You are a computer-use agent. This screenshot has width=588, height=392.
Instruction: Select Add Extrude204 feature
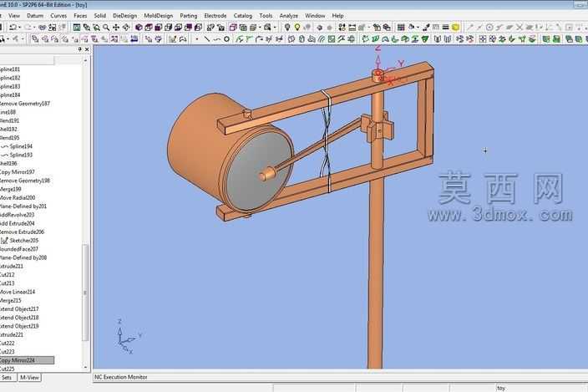pos(18,223)
